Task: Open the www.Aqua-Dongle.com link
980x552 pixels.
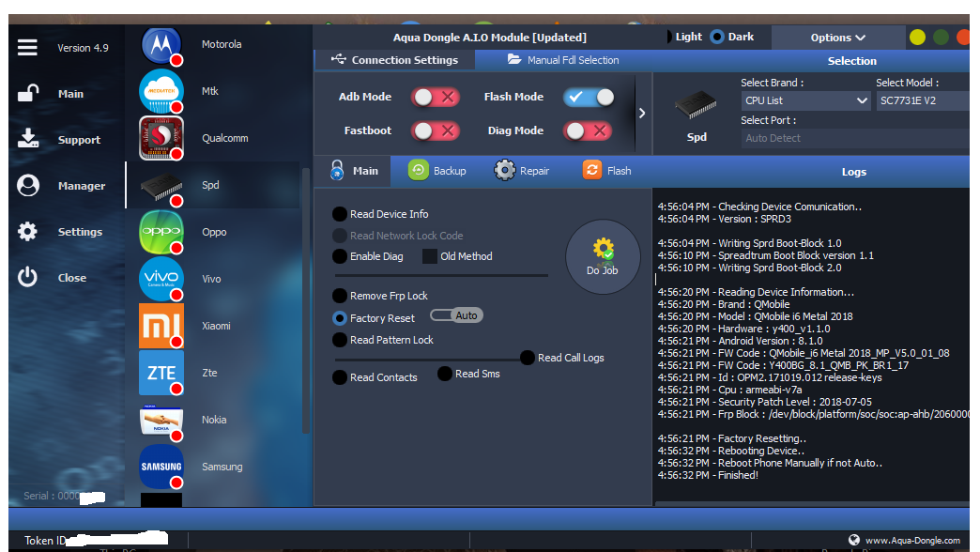Action: click(912, 540)
